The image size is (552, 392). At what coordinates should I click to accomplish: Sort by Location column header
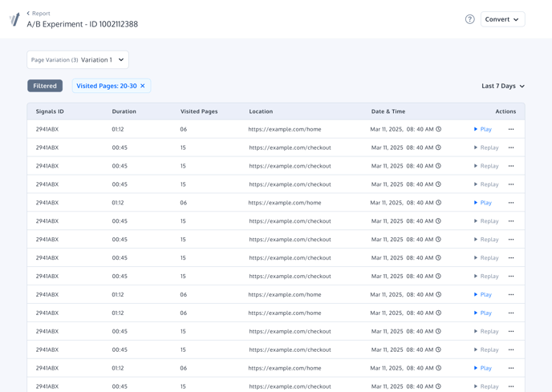point(261,111)
